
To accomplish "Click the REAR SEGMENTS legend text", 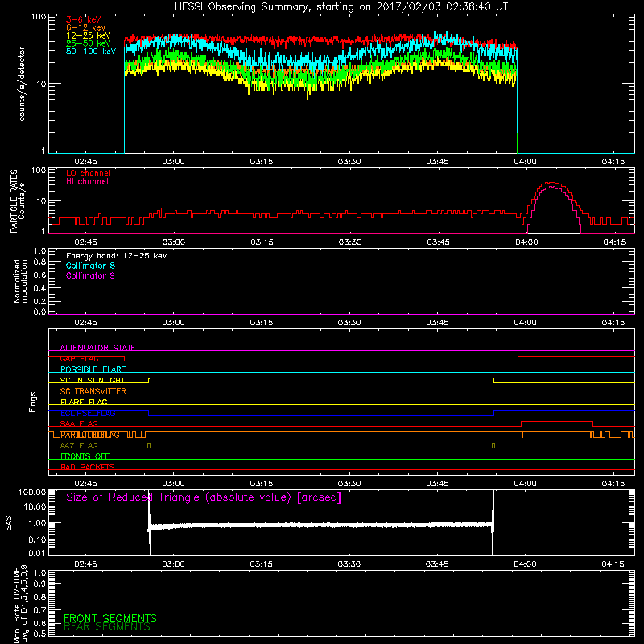I will 107,627.
